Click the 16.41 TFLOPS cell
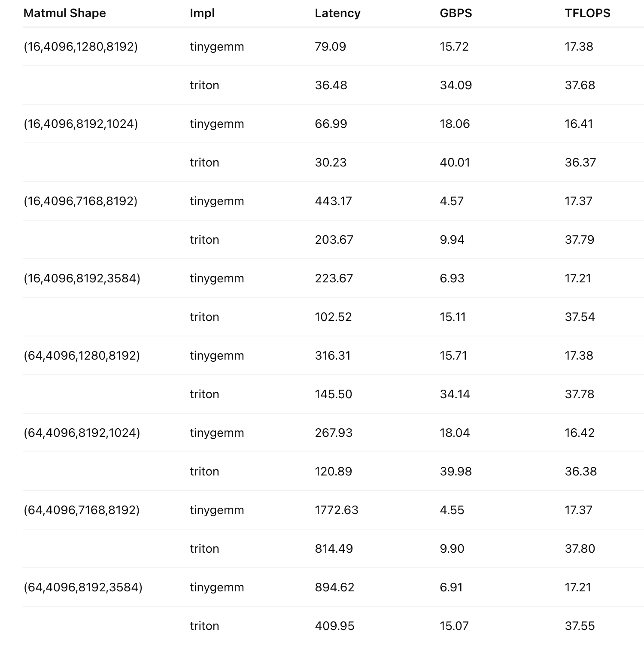 579,124
